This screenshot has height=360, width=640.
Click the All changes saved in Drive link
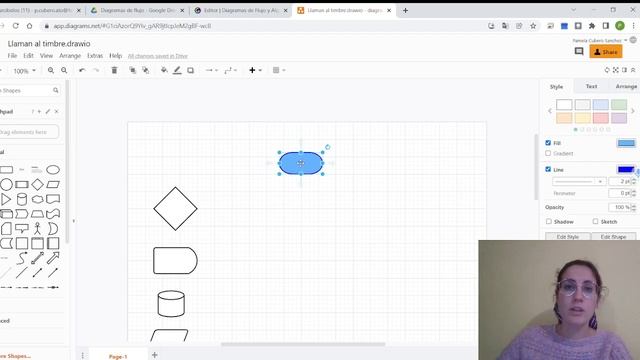coord(158,56)
